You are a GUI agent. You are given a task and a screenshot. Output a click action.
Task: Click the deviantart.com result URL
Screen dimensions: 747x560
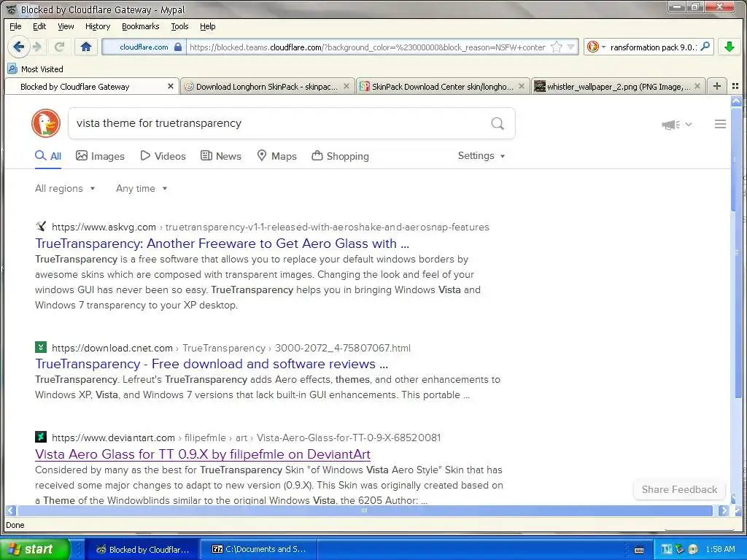[x=246, y=437]
